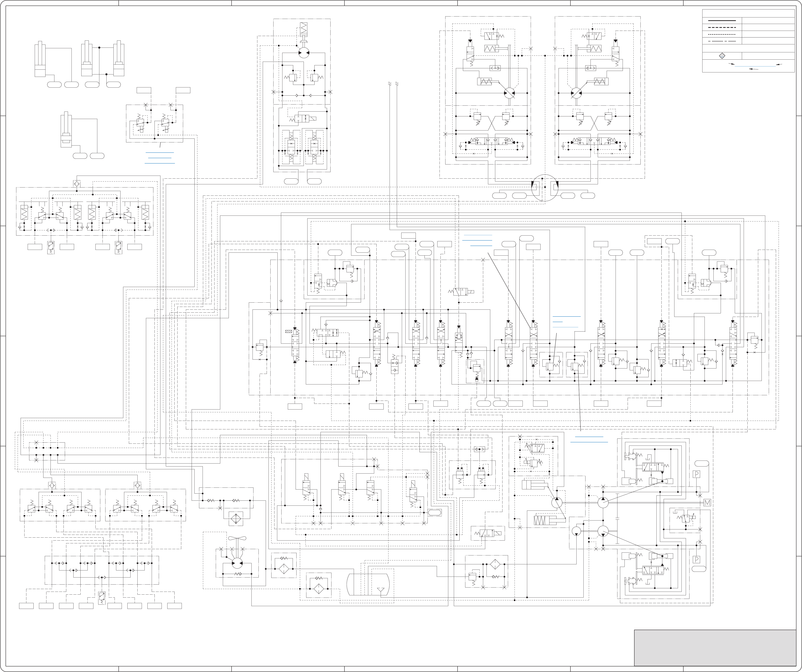This screenshot has width=802, height=672.
Task: Select the dash-dot line sample in the legend
Action: click(722, 41)
